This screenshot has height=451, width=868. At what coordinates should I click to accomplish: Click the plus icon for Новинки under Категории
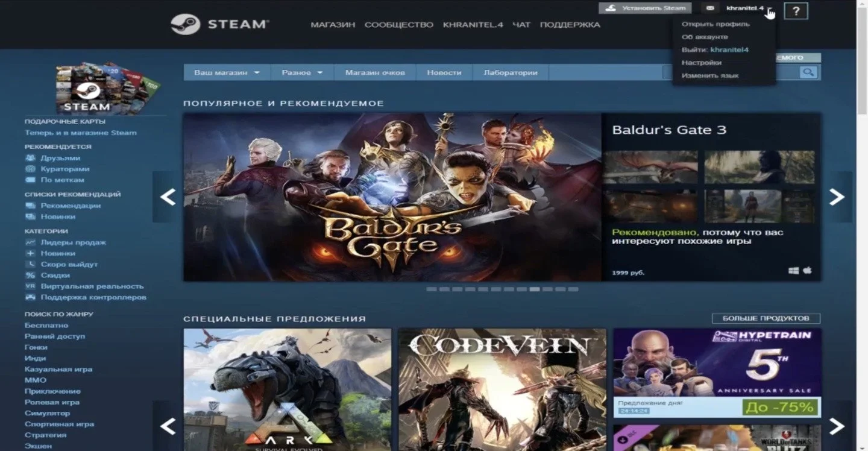point(30,253)
